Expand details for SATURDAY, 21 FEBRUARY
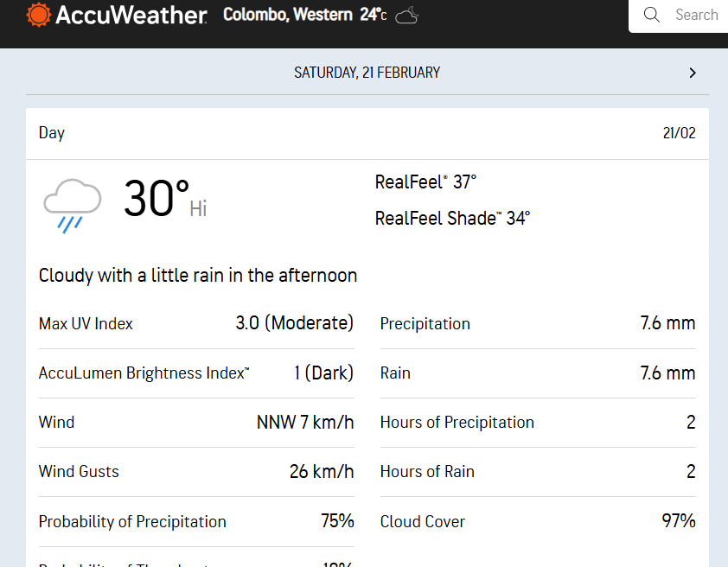This screenshot has height=567, width=728. tap(367, 73)
